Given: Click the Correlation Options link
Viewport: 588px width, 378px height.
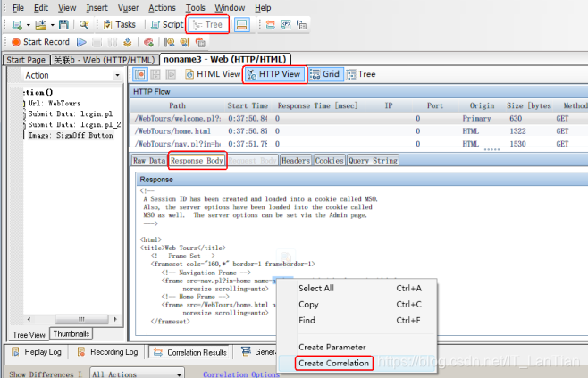Looking at the screenshot, I should tap(241, 374).
